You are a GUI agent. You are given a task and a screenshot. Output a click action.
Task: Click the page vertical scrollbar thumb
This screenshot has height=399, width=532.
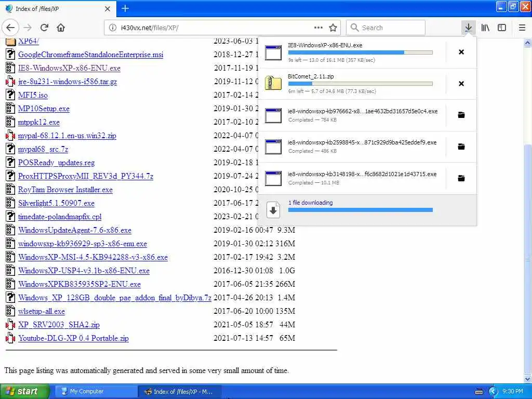tap(527, 258)
